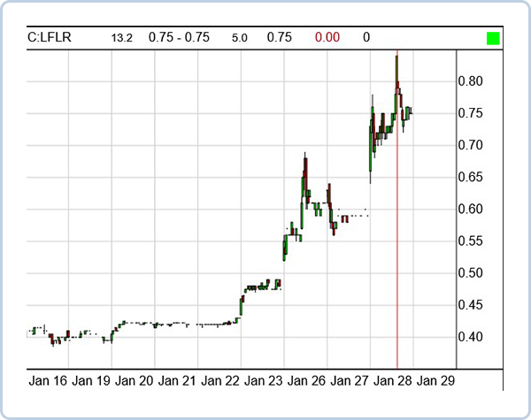Viewport: 531px width, 420px height.
Task: Click the C:LFLR ticker symbol
Action: click(52, 38)
